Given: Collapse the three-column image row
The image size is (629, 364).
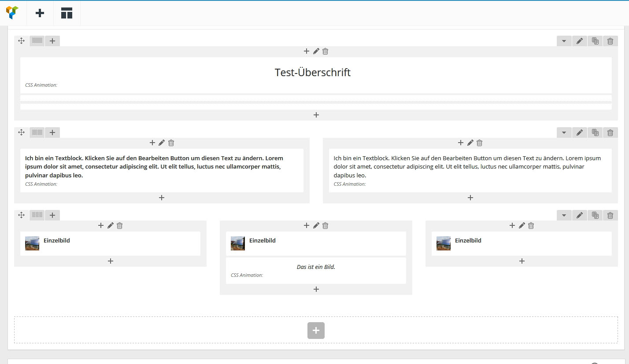Looking at the screenshot, I should [x=564, y=215].
